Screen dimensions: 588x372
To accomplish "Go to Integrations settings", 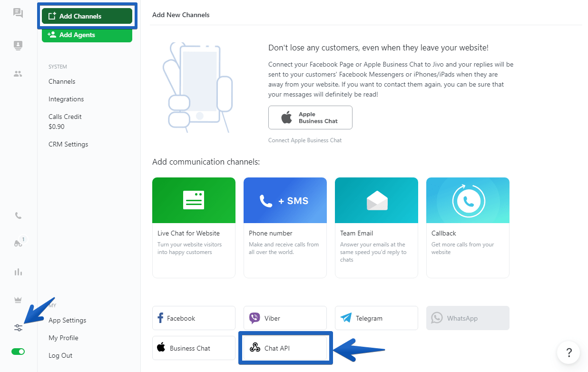I will click(66, 99).
